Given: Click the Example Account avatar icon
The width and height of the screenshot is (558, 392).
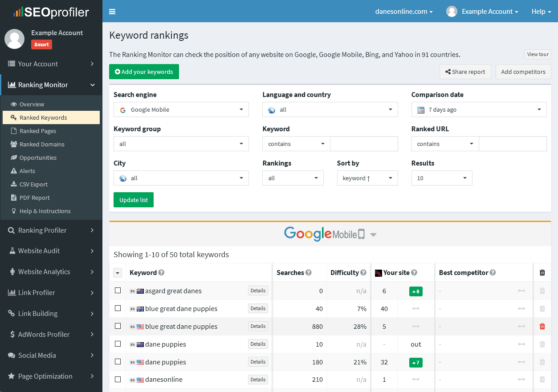Looking at the screenshot, I should (451, 11).
